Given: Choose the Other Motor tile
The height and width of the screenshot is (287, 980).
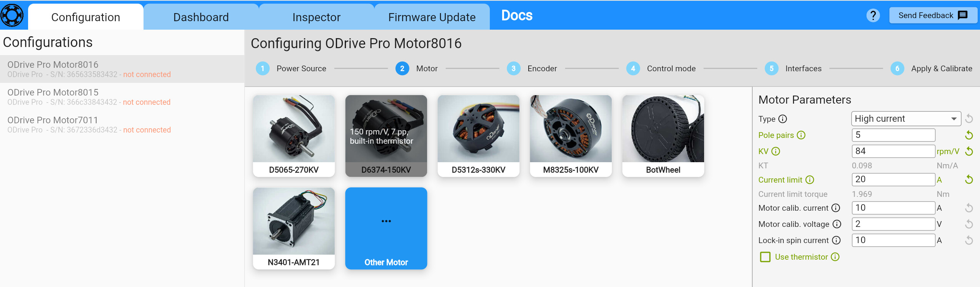Looking at the screenshot, I should 386,228.
